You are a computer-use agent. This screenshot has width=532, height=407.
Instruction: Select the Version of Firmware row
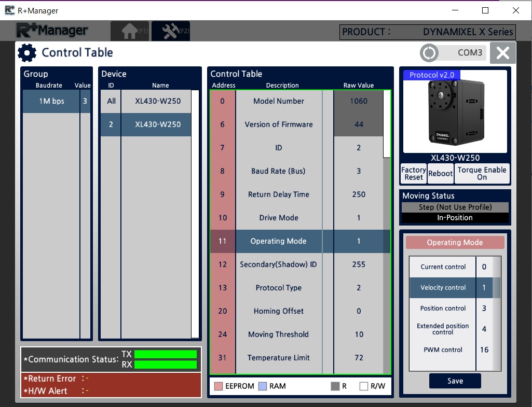pyautogui.click(x=296, y=124)
